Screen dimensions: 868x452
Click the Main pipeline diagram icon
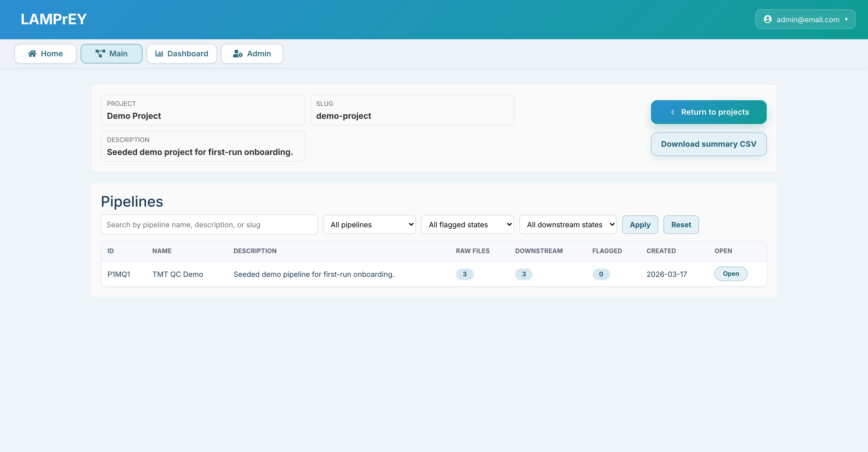click(100, 54)
